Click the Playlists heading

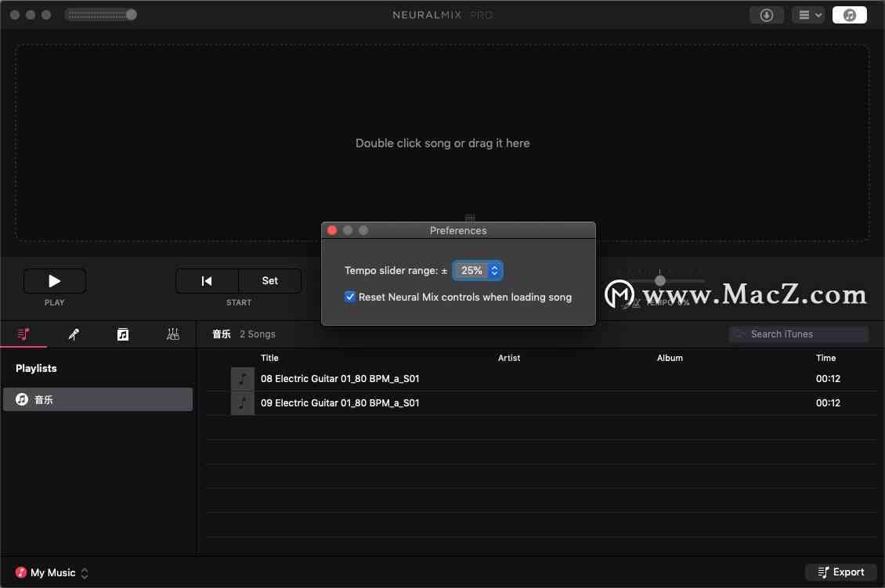36,368
